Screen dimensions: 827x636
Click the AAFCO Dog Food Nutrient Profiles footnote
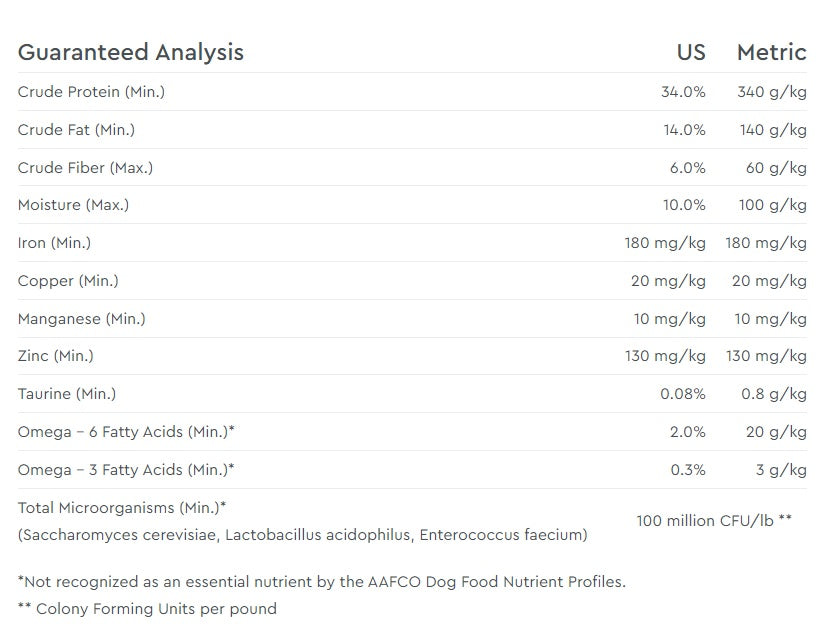click(322, 582)
